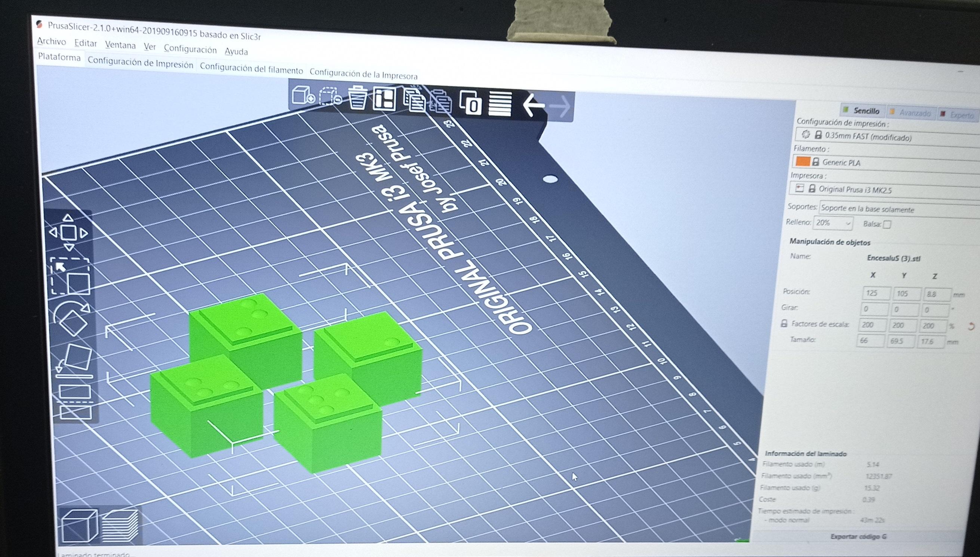Open the Archivo menu

tap(52, 42)
